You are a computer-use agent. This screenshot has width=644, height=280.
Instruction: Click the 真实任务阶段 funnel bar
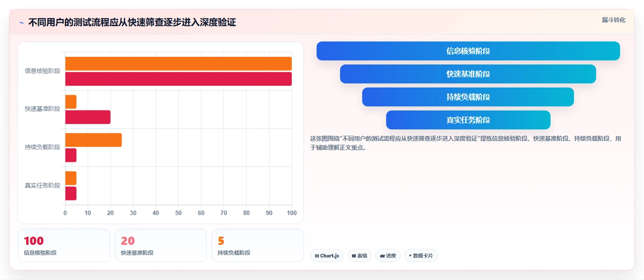point(468,120)
